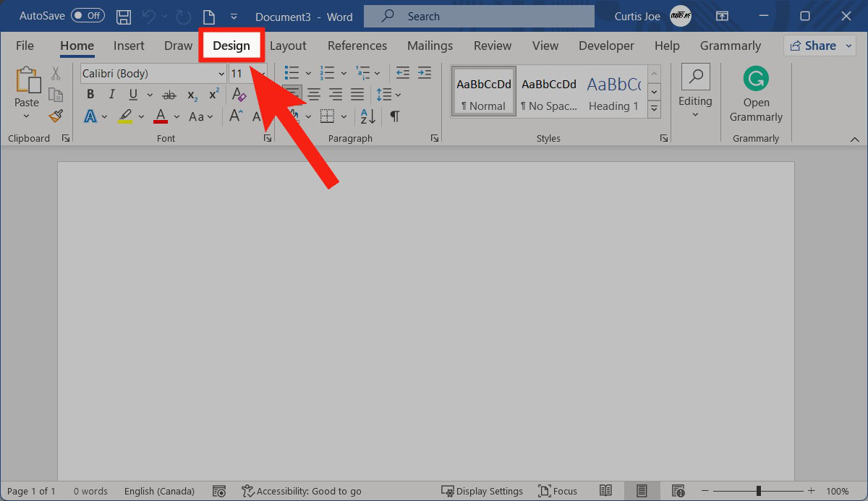The height and width of the screenshot is (501, 868).
Task: Open Grammarly from the ribbon
Action: point(756,95)
